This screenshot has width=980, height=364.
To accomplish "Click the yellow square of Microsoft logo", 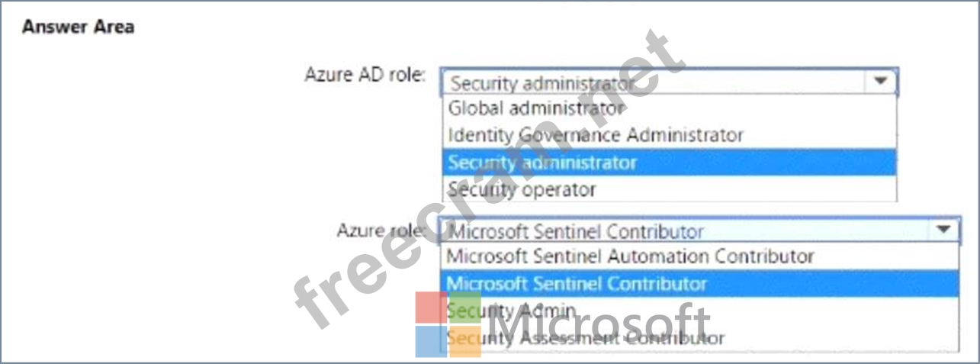I will [x=465, y=341].
